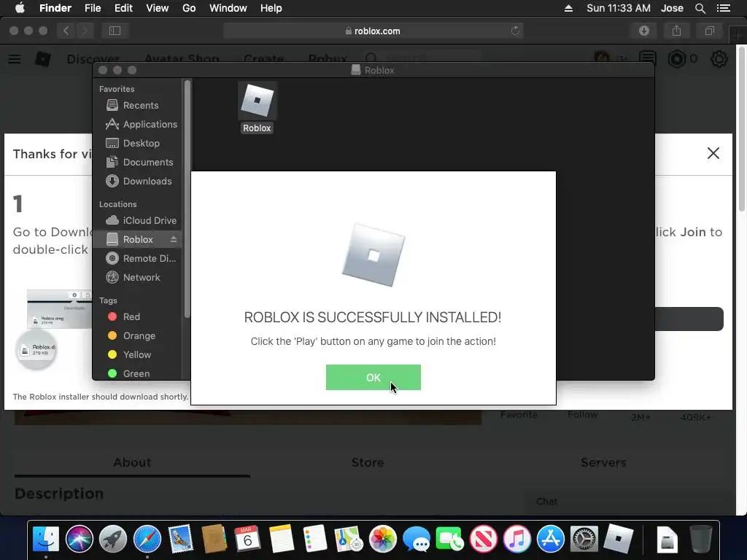Open Finder from the Dock
The width and height of the screenshot is (747, 560).
tap(46, 539)
